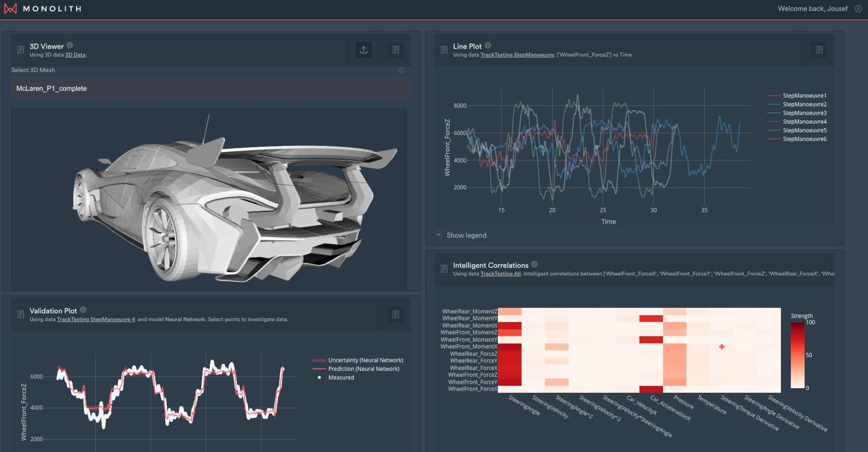Open the Intelligent Correlations info icon
Viewport: 868px width, 452px height.
[534, 264]
